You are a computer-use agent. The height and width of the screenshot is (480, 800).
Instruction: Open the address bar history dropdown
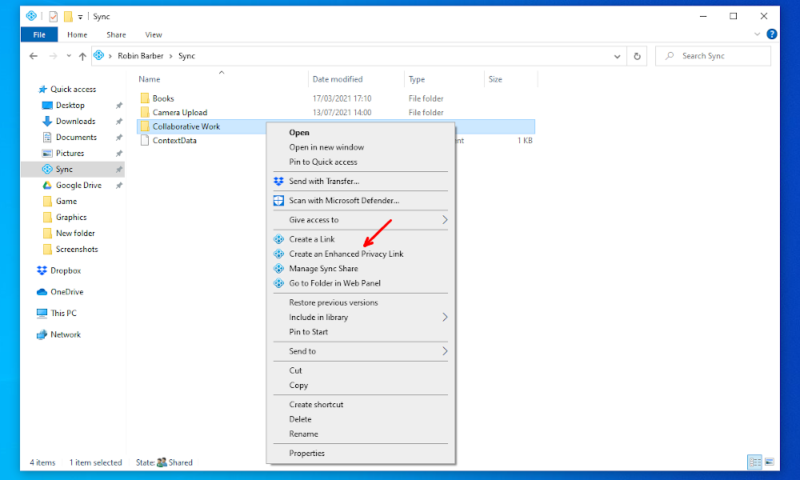click(617, 56)
